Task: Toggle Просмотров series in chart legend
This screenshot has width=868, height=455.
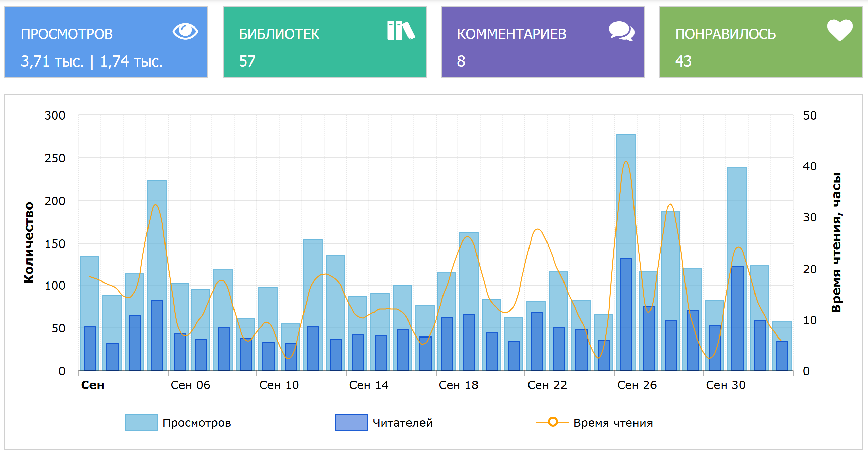Action: [196, 423]
